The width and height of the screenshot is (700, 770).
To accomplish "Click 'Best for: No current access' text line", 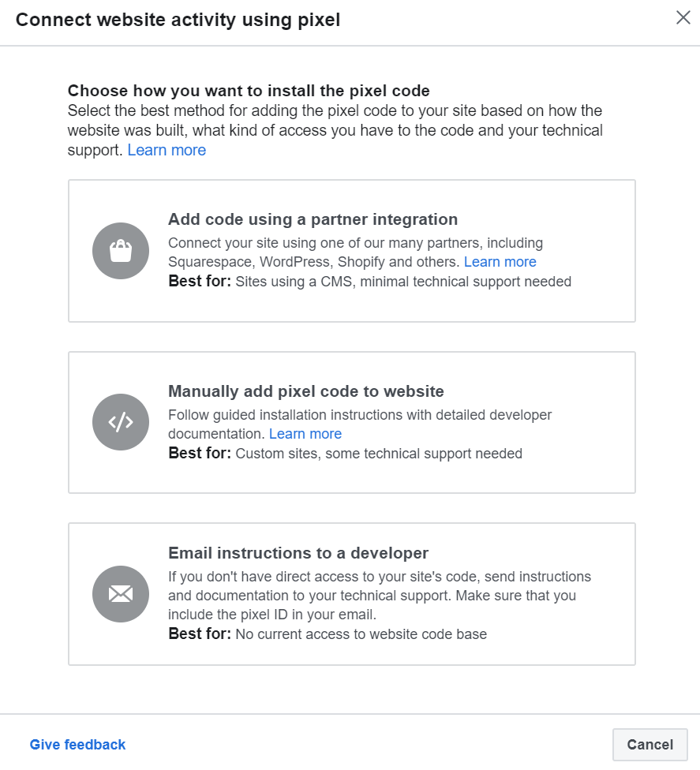I will click(x=328, y=634).
